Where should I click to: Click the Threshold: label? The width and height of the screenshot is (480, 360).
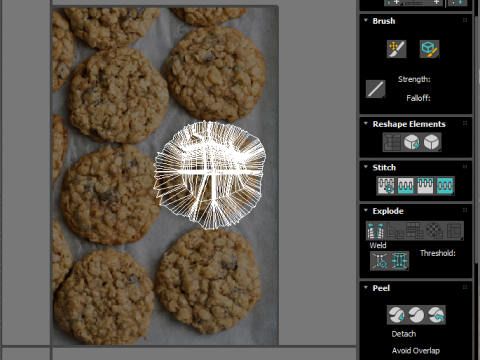click(x=438, y=253)
